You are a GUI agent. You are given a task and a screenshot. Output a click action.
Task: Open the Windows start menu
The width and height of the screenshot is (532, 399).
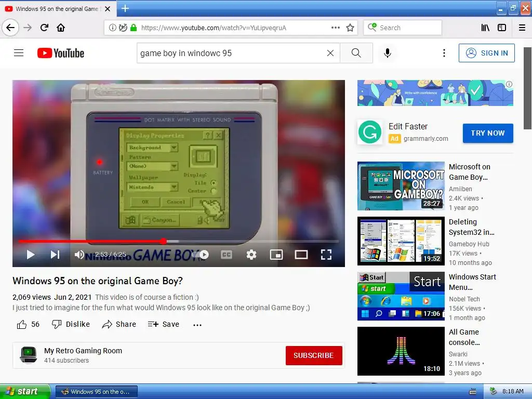[x=24, y=391]
